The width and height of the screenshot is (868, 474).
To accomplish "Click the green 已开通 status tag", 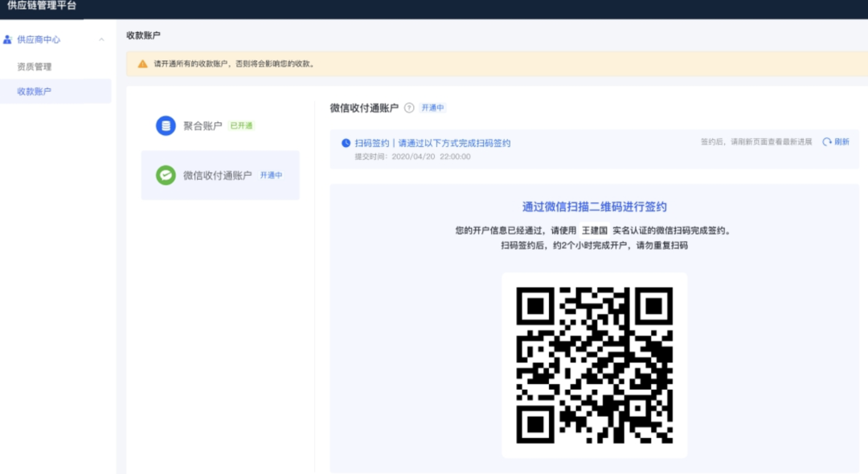I will tap(241, 125).
